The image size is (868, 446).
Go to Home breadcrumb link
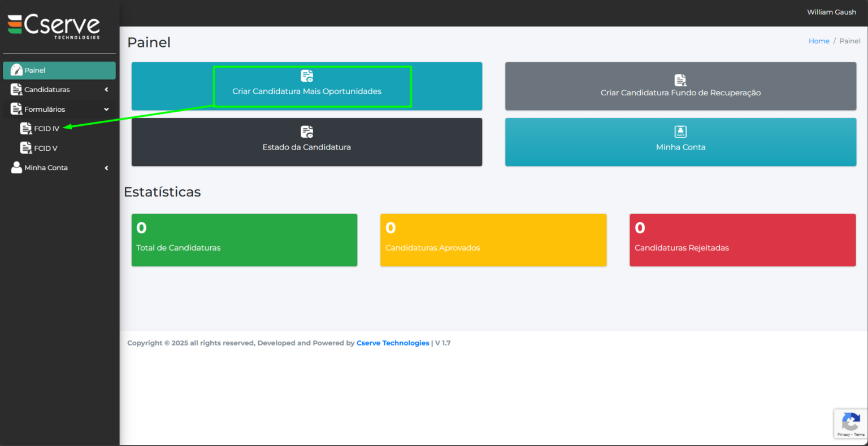[819, 41]
